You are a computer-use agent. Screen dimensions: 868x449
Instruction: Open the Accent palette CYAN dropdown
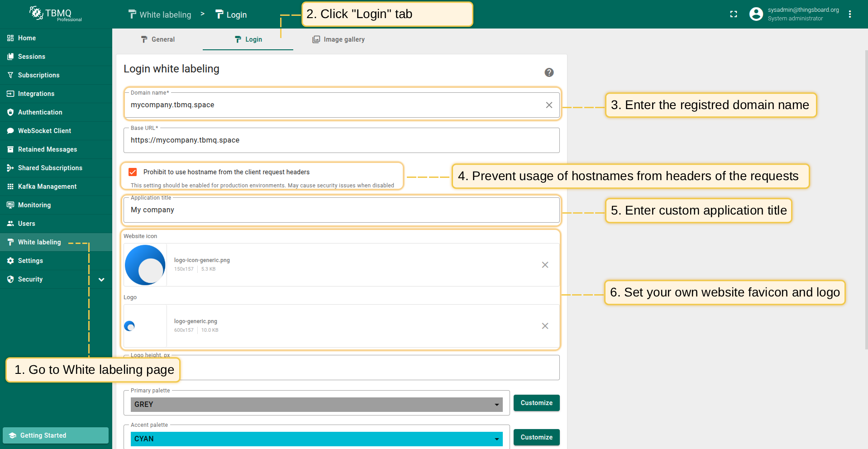tap(316, 439)
